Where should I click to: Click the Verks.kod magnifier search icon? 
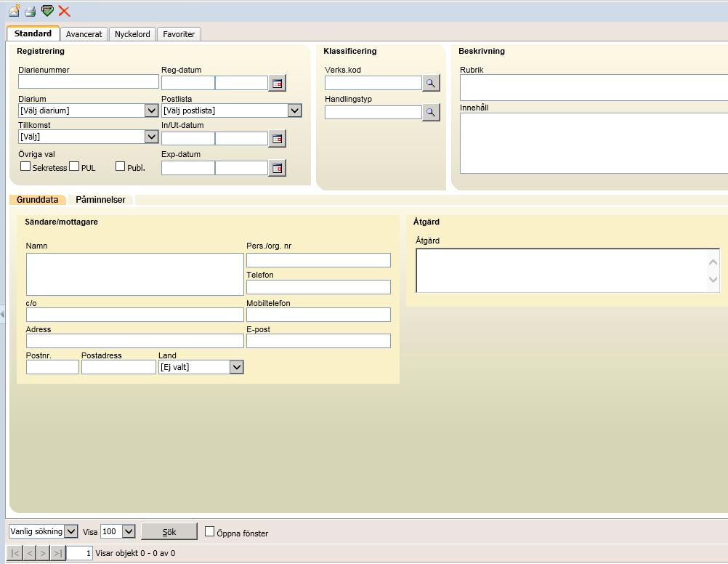pyautogui.click(x=431, y=83)
